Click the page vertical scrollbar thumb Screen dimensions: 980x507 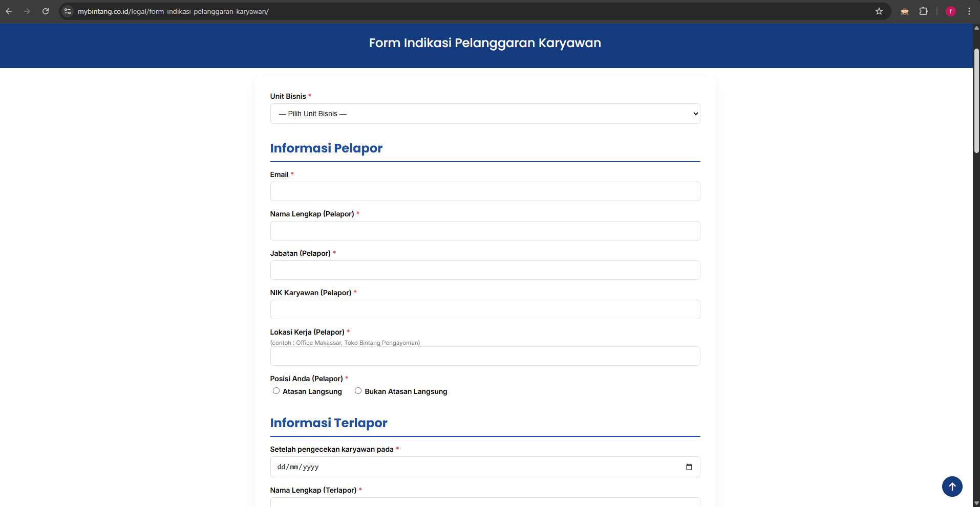click(x=976, y=101)
